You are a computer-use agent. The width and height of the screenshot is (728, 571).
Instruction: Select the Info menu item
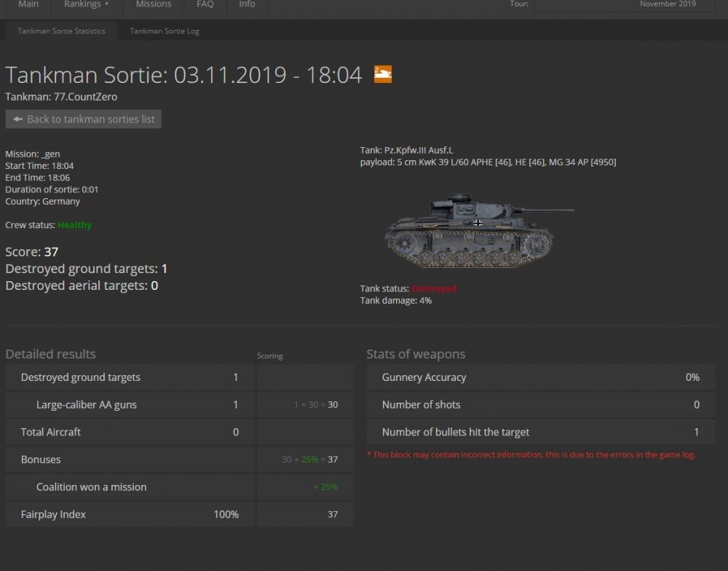click(247, 4)
